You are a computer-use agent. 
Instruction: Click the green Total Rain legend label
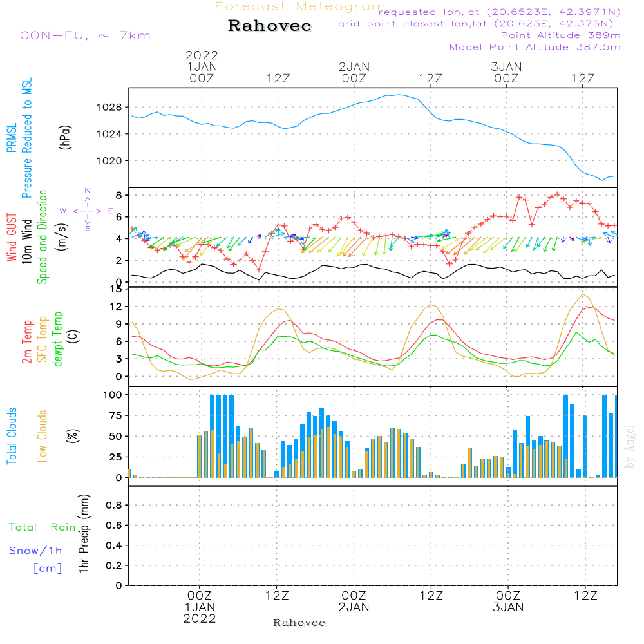(x=43, y=527)
